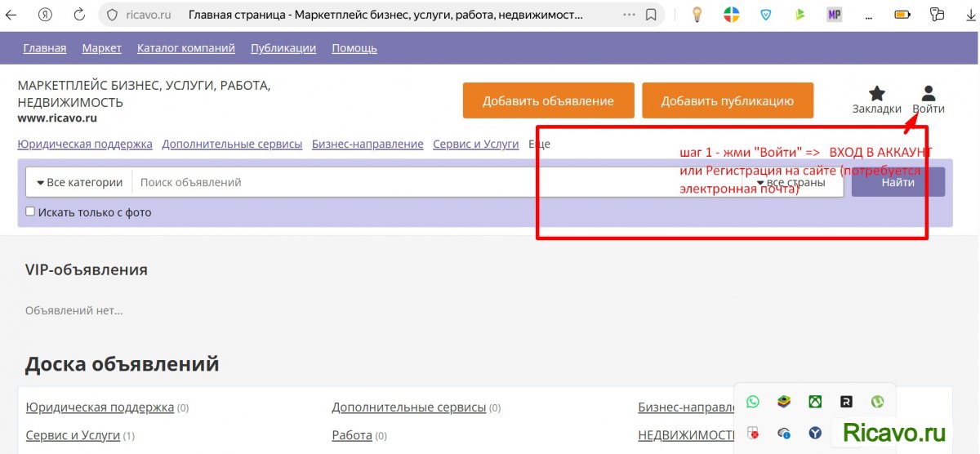Open WhatsApp from the tray popup
Viewport: 980px width, 454px height.
pos(753,402)
